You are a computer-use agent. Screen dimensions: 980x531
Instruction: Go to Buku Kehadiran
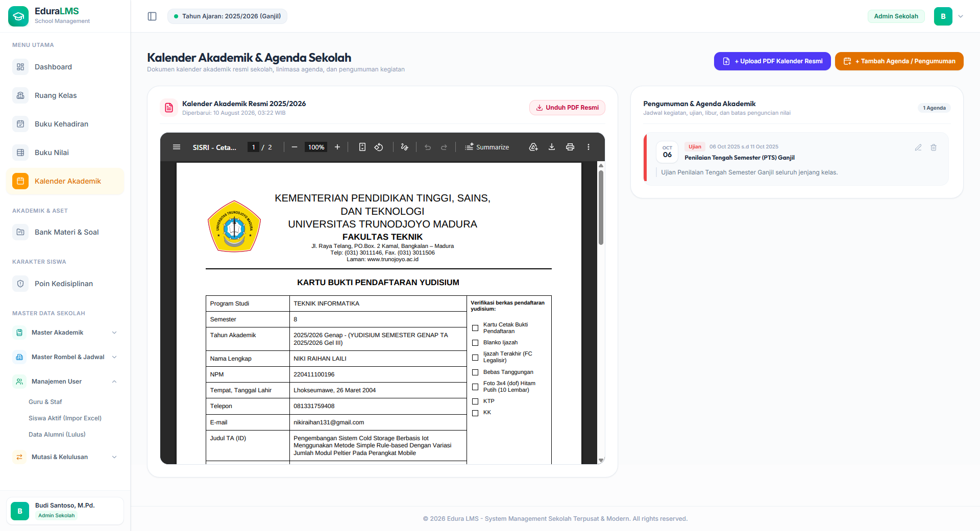[65, 124]
